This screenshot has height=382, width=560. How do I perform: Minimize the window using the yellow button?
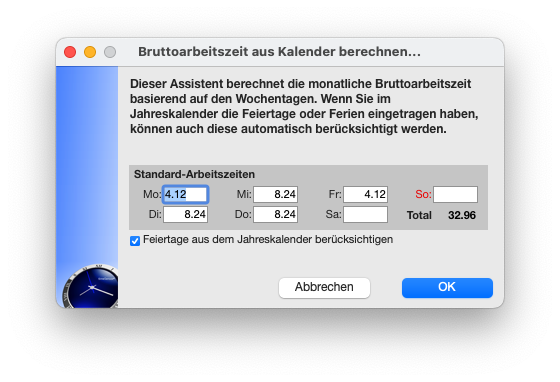[x=90, y=52]
